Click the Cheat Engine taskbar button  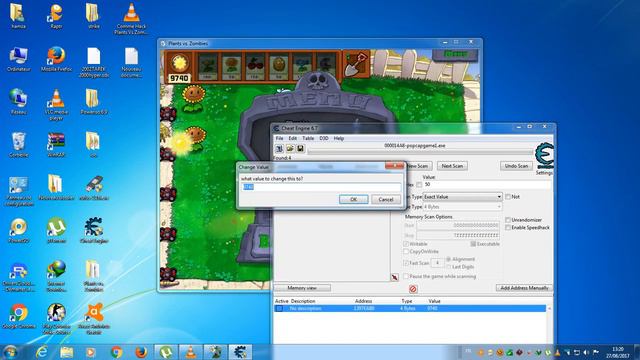coord(240,352)
